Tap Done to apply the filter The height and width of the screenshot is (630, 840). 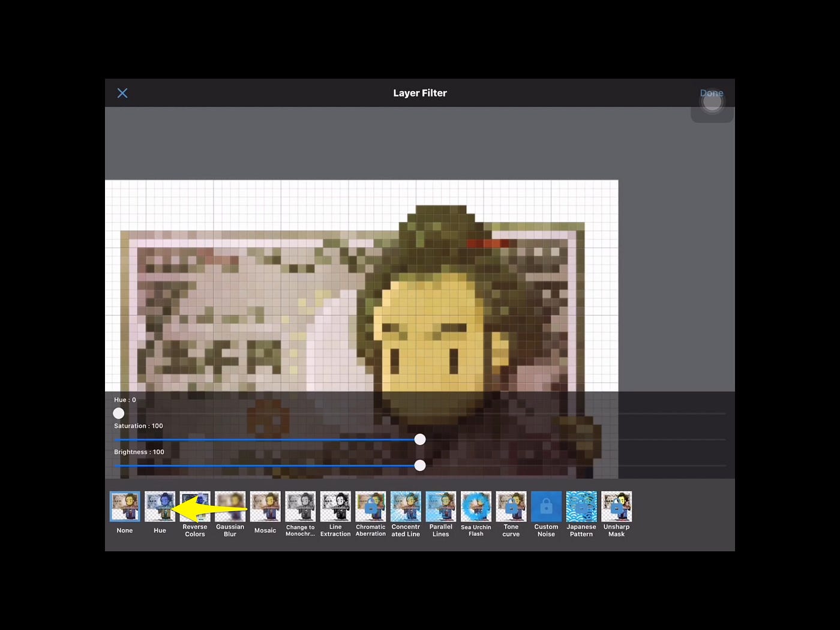tap(712, 93)
